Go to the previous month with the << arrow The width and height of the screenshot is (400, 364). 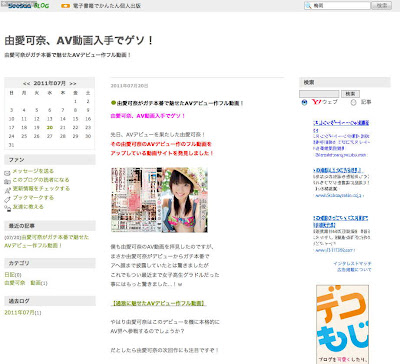[x=26, y=83]
